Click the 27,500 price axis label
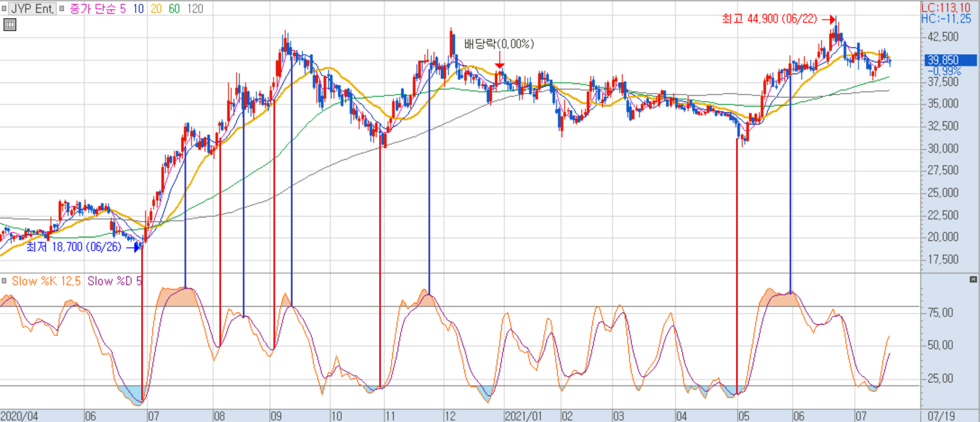 pyautogui.click(x=943, y=170)
